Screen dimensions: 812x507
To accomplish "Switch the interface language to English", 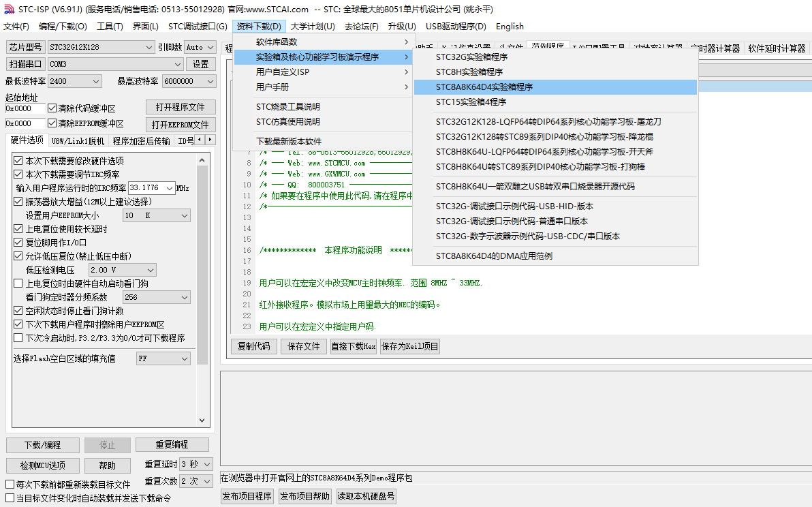I will (x=510, y=27).
